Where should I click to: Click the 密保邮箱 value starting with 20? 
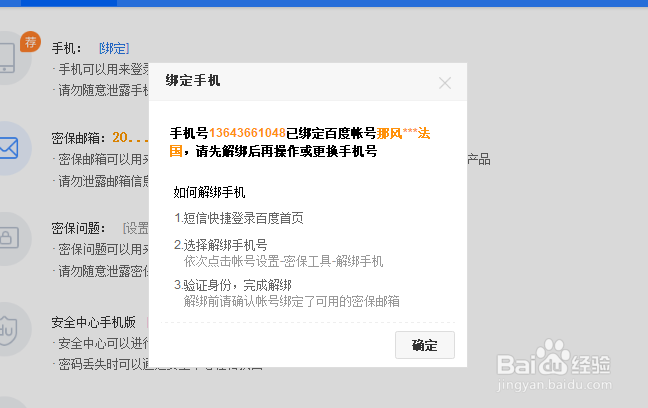coord(130,137)
